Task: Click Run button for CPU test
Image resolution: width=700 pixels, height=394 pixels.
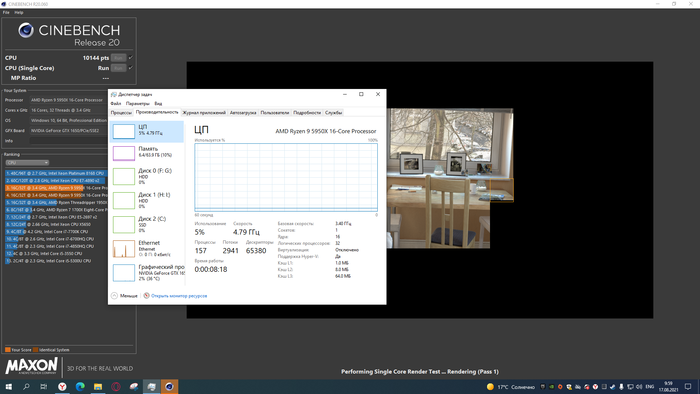Action: pyautogui.click(x=118, y=58)
